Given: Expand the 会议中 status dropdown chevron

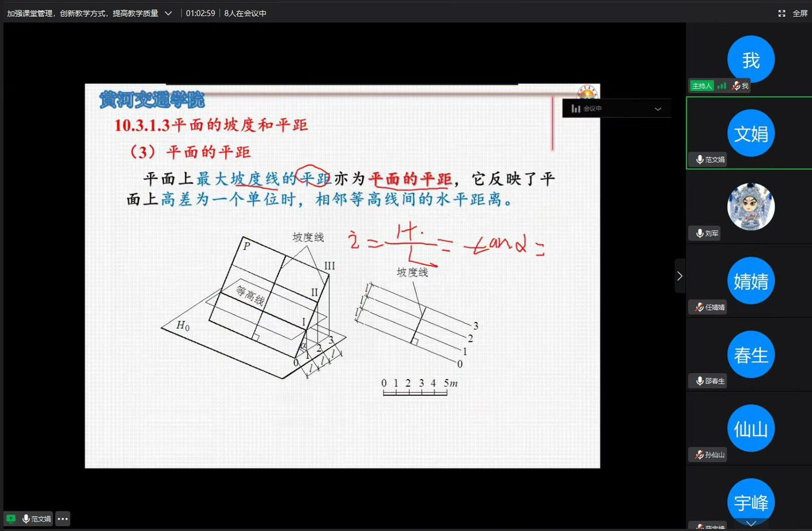Looking at the screenshot, I should (658, 108).
